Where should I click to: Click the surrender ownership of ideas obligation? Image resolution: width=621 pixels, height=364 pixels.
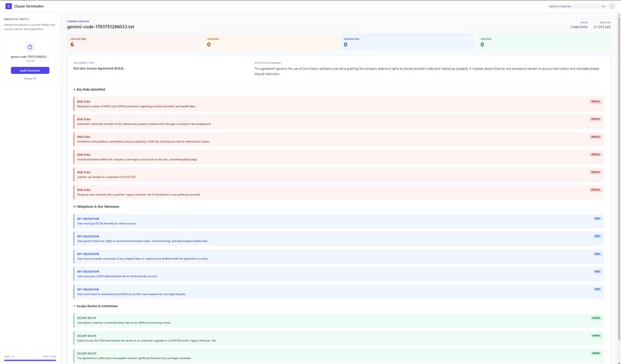pyautogui.click(x=338, y=256)
